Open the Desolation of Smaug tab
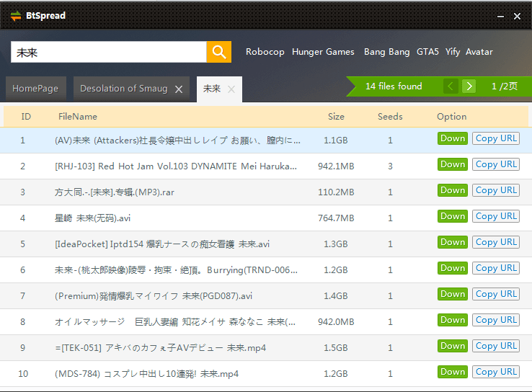This screenshot has height=392, width=532. [123, 89]
